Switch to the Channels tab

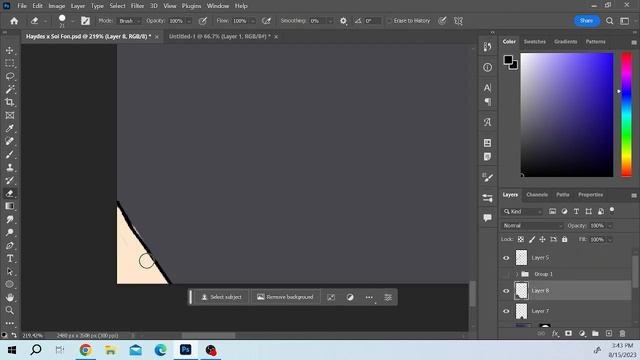point(537,195)
